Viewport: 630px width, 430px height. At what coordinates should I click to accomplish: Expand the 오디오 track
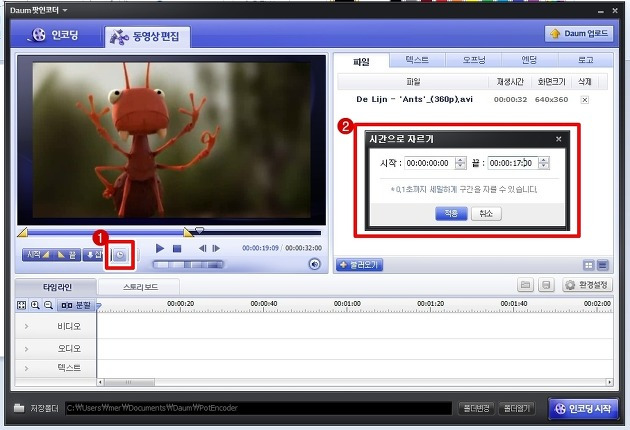click(27, 348)
